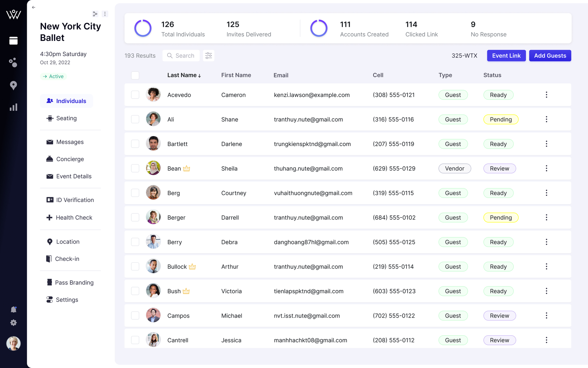Screen dimensions: 588x368
Task: Open the event options kebab menu near title
Action: (x=105, y=14)
